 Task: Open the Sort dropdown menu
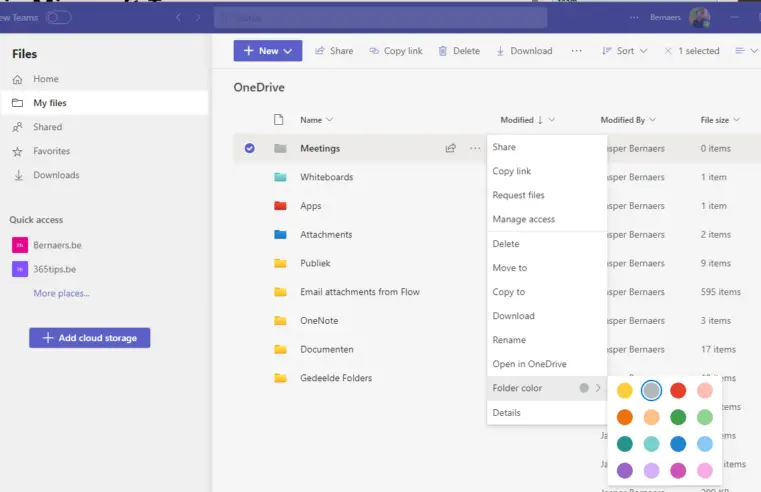(624, 51)
